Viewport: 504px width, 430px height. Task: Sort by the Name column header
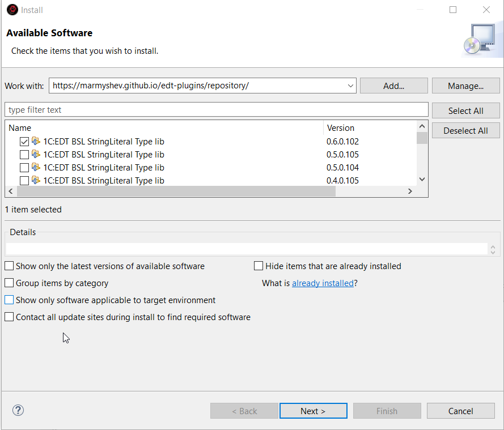tap(164, 128)
